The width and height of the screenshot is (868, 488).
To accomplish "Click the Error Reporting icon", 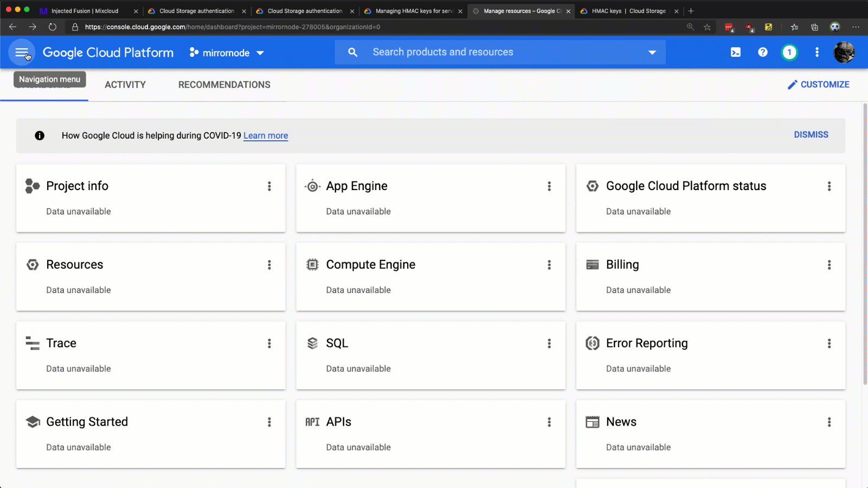I will [593, 343].
